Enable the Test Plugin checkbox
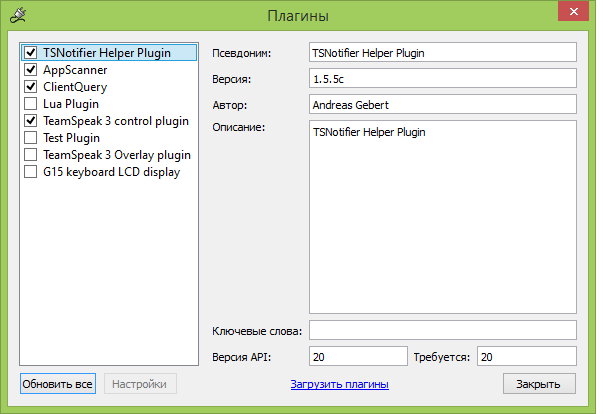 click(x=30, y=138)
